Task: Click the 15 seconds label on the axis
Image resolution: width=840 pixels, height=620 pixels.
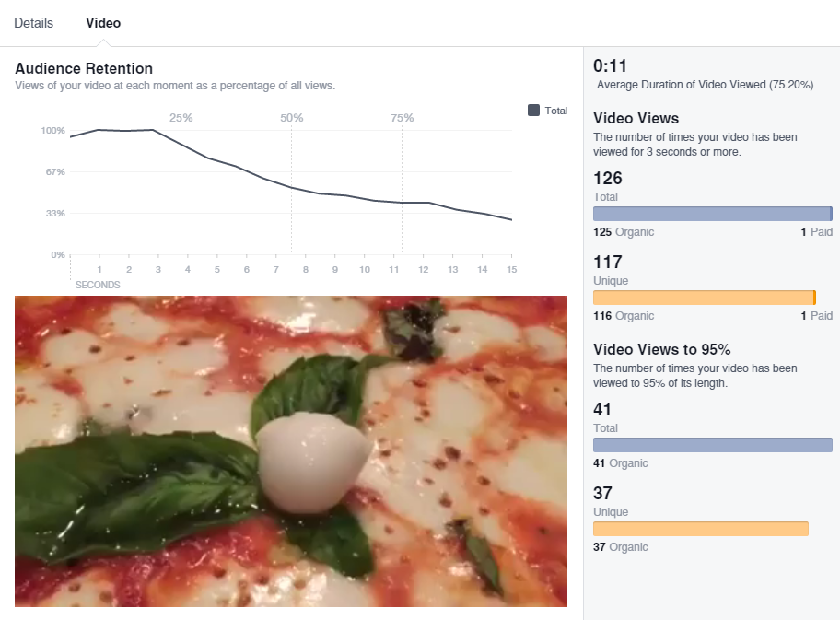Action: click(x=511, y=269)
